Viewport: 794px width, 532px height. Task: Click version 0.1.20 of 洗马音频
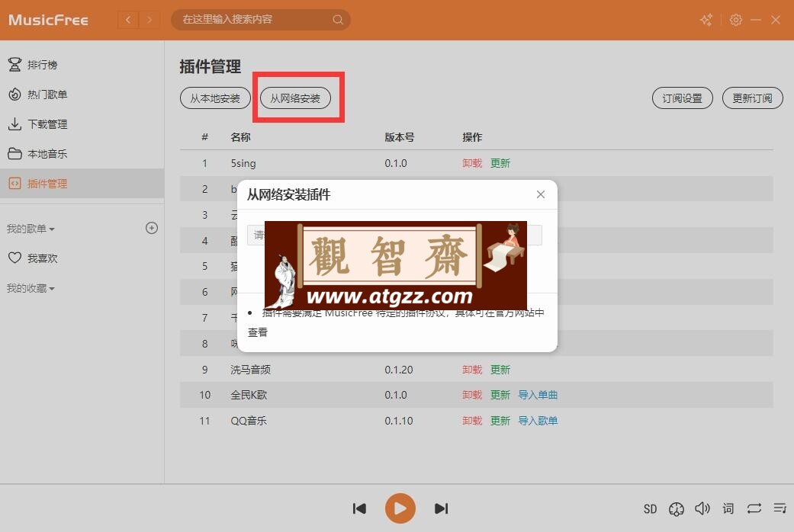[398, 370]
